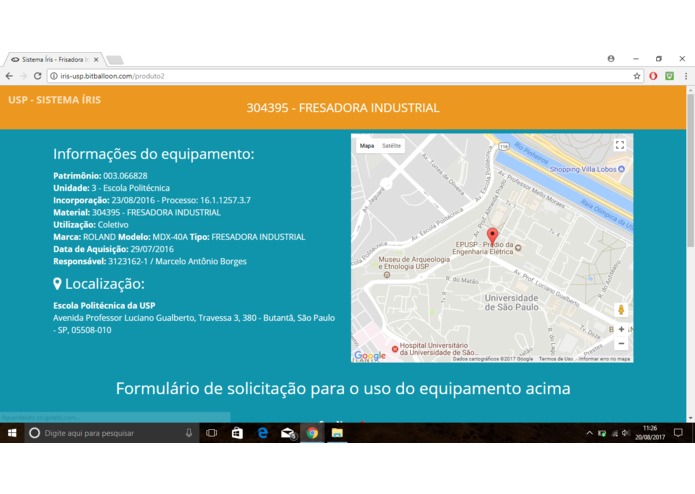Open the Action Center notifications icon
The image size is (695, 494).
678,432
